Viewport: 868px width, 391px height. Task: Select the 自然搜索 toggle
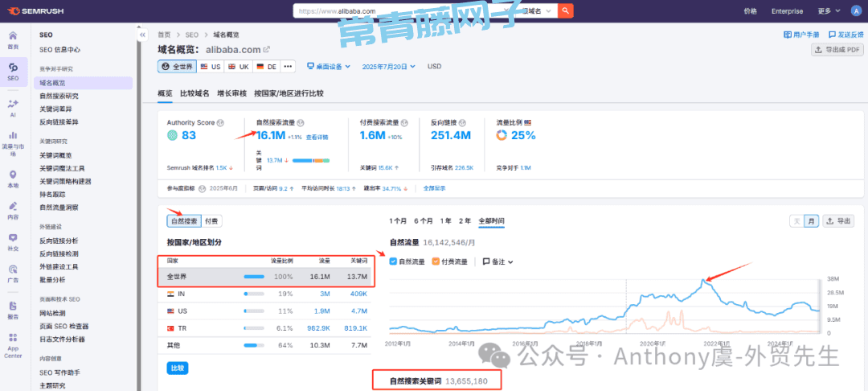point(183,221)
